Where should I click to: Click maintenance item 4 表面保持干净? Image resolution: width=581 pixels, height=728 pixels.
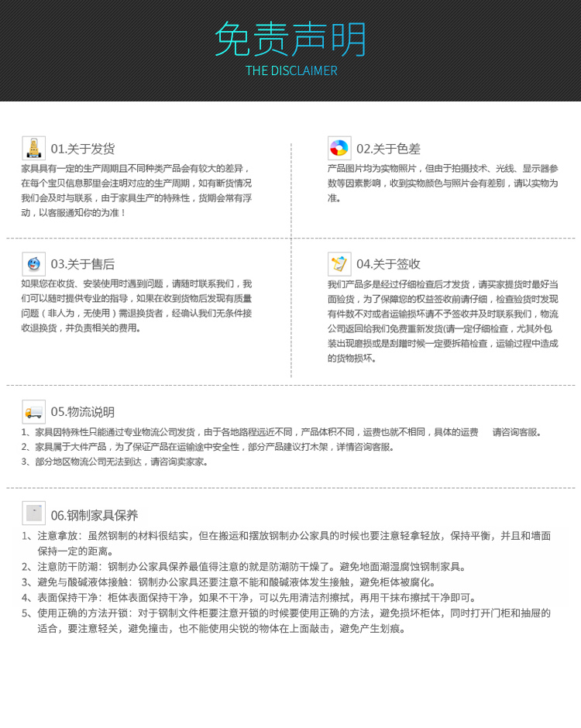[x=252, y=597]
